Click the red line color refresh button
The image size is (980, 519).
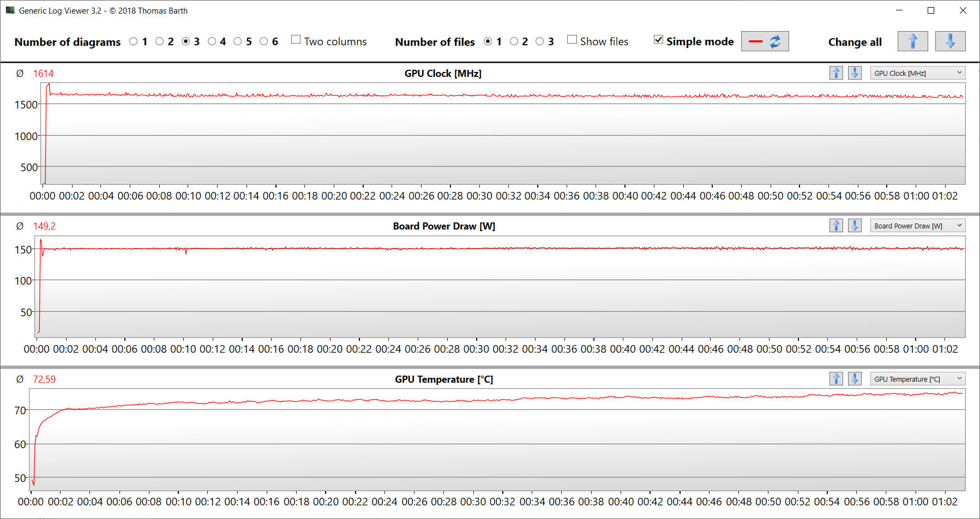point(765,41)
